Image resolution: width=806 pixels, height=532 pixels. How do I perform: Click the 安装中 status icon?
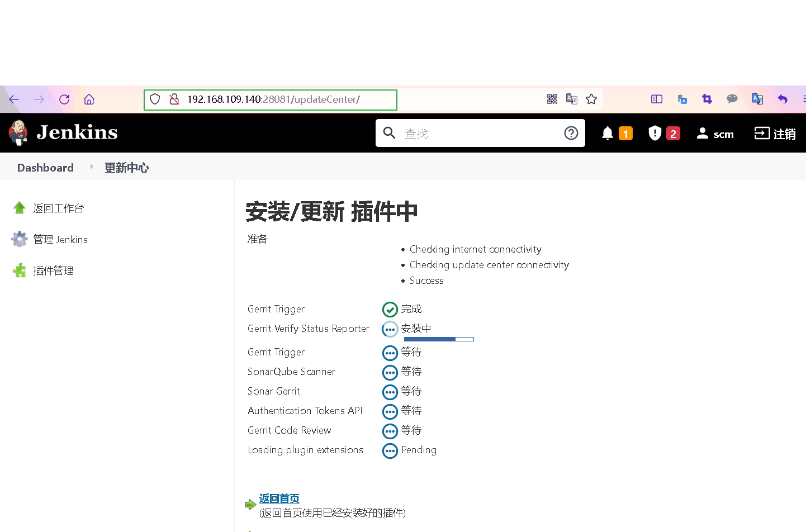pyautogui.click(x=390, y=329)
